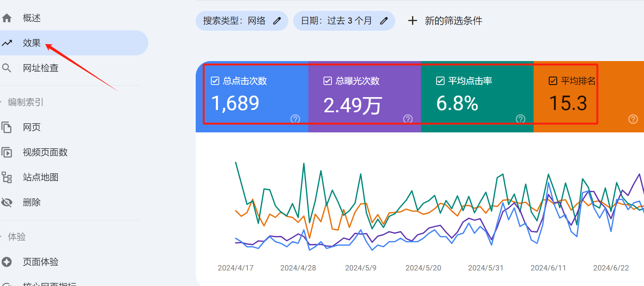644x286 pixels.
Task: Click the magnifier icon for 网址检查
Action: (7, 68)
